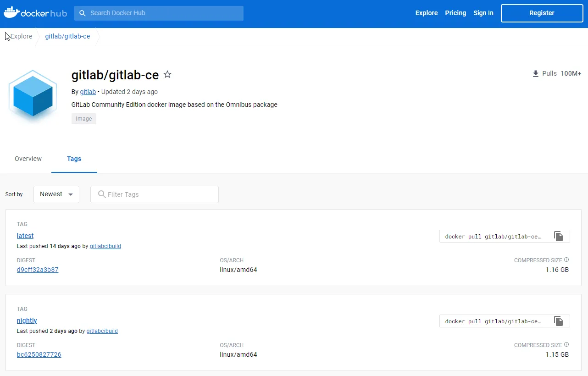
Task: Open the Sort by Newest dropdown
Action: (x=51, y=194)
